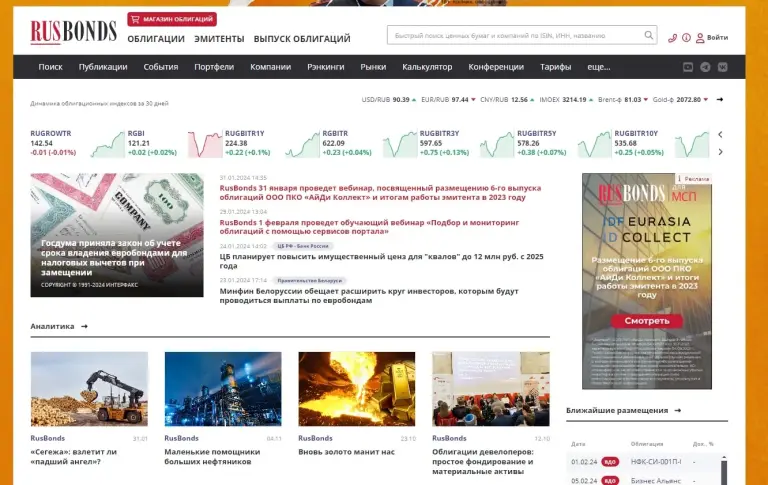
Task: Open Госдума eurobonds law featured image
Action: (117, 235)
